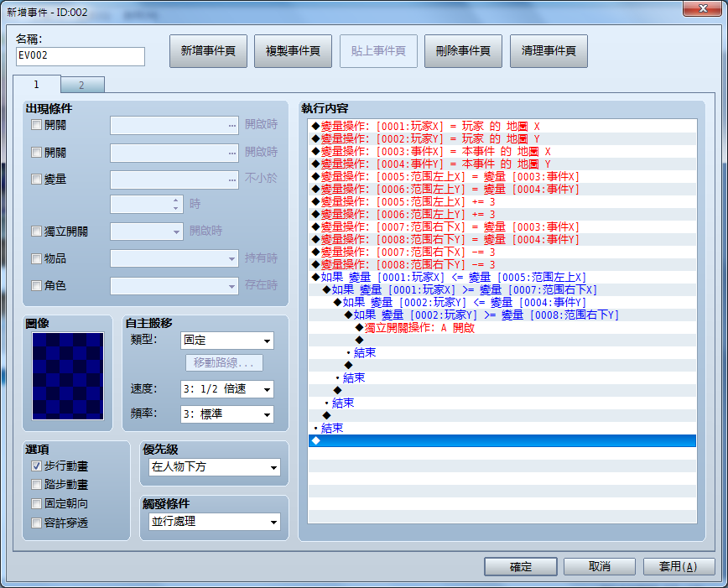Select row '[0006:范围左上Y] += 3'
Screen dimensions: 728x588
502,214
